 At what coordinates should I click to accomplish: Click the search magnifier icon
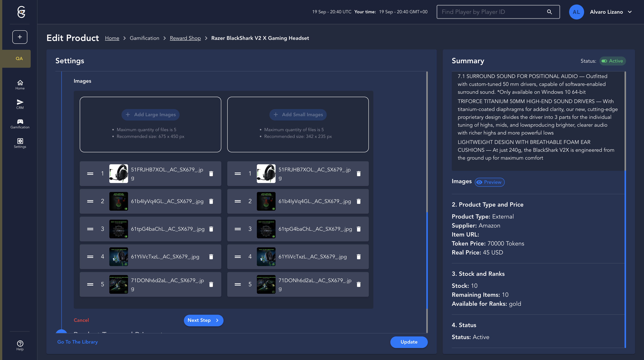549,12
